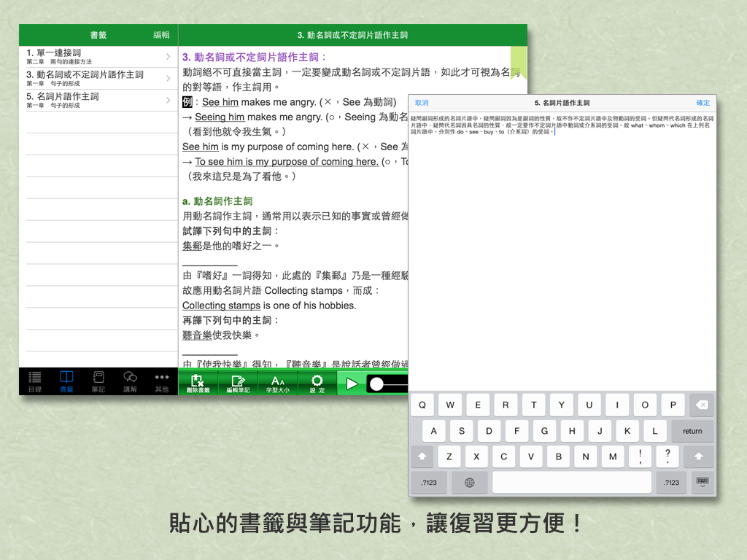Click the audio progress slider knob
Image resolution: width=747 pixels, height=560 pixels.
376,384
